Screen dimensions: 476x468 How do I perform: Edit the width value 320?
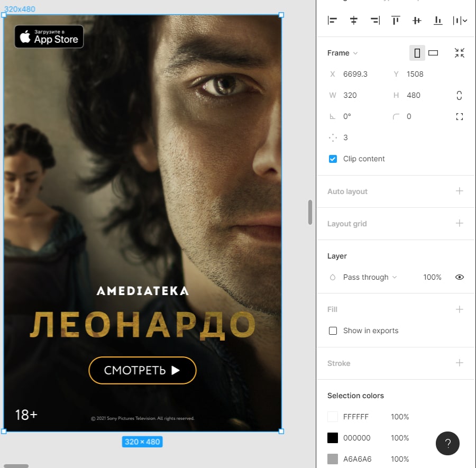pos(350,95)
